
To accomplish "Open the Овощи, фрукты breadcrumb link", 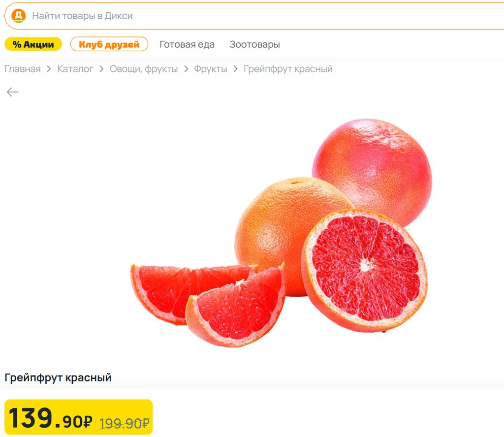I will click(144, 69).
